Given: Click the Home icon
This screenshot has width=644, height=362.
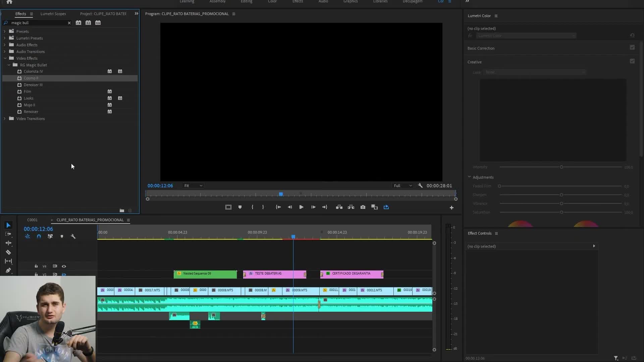Looking at the screenshot, I should (9, 2).
